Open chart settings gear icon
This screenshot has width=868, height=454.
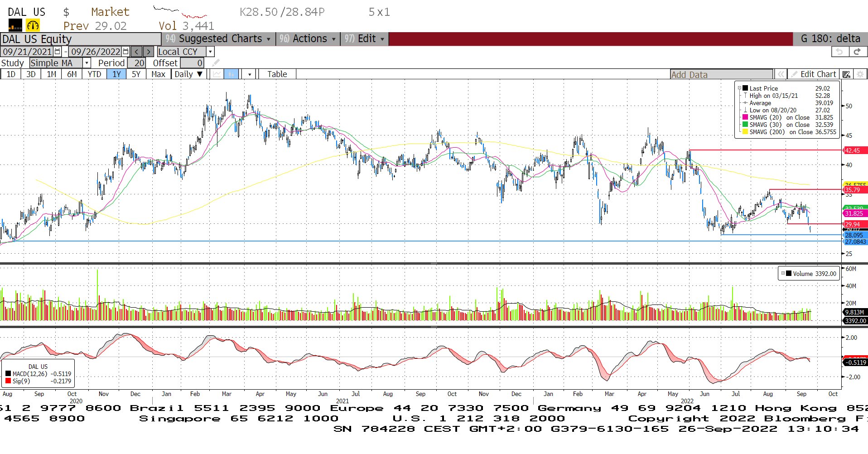click(860, 74)
